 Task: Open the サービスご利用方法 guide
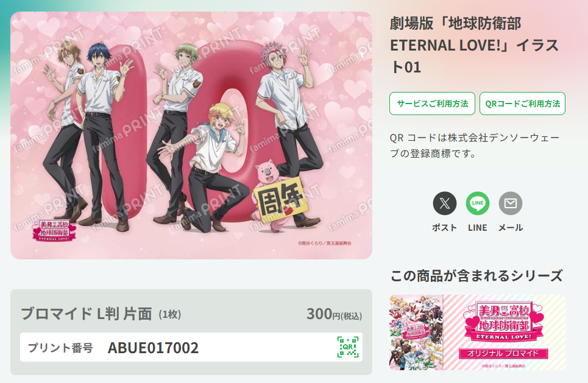pyautogui.click(x=433, y=104)
